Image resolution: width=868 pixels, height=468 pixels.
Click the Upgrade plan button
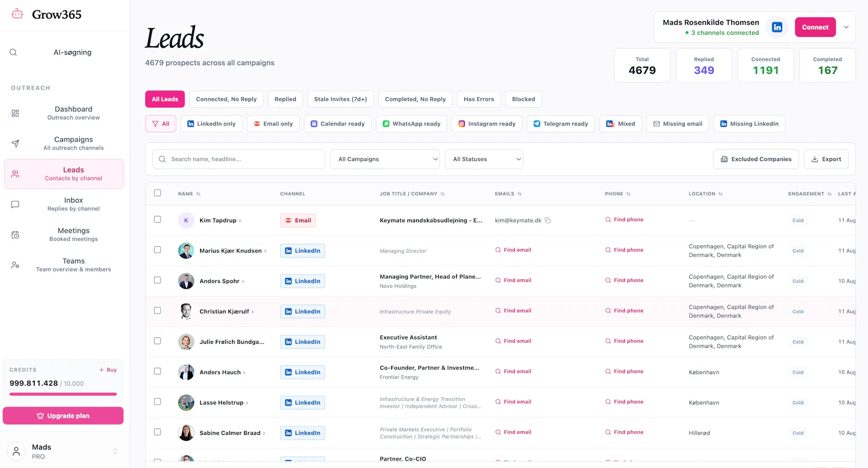63,416
